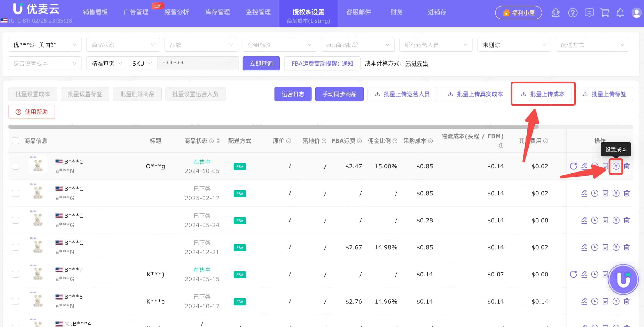This screenshot has height=327, width=644.
Task: Click help icon next to FBA运费 header
Action: [x=359, y=141]
